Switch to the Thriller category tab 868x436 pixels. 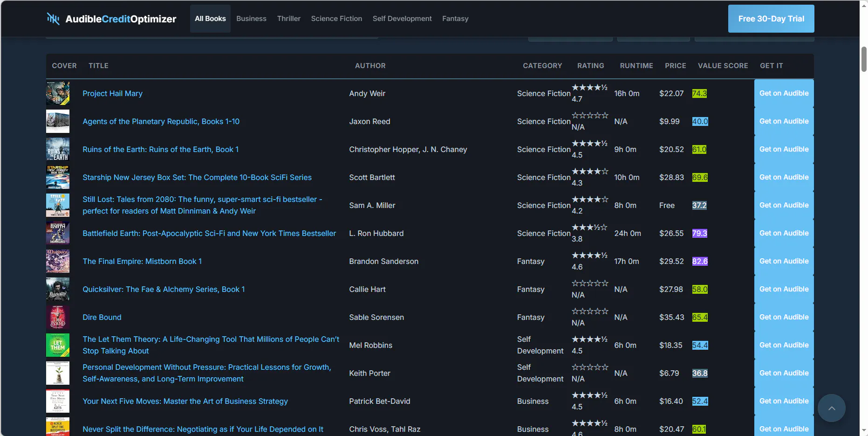point(289,19)
